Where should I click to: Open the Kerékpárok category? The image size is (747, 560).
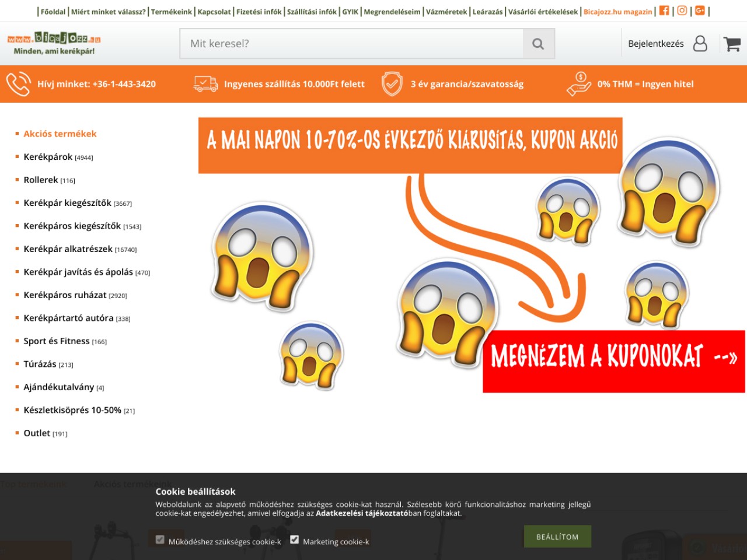click(x=48, y=157)
